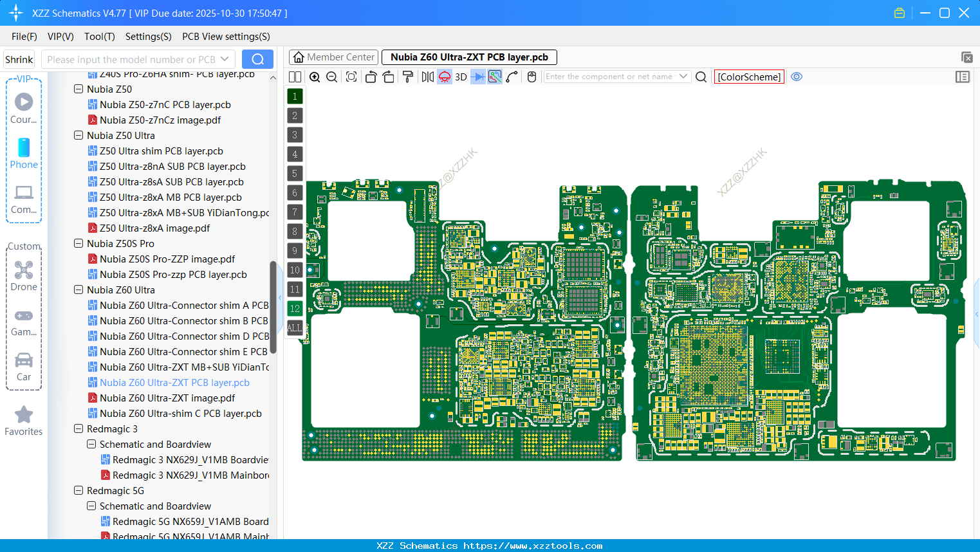
Task: Toggle the right side panel view
Action: [x=963, y=77]
